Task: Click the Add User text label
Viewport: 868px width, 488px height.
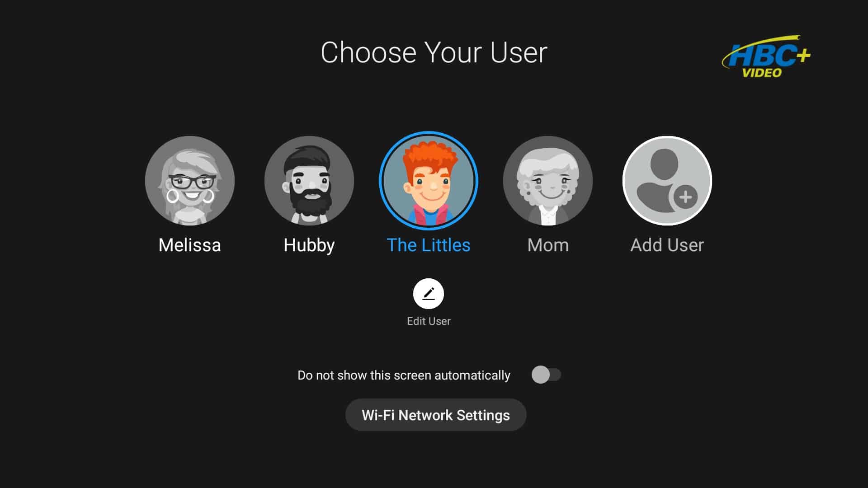Action: point(667,245)
